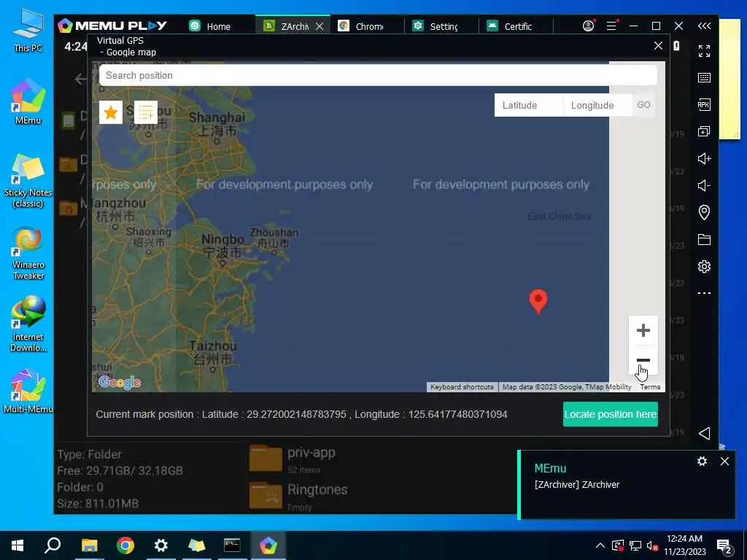Collapse the MEmu sidebar with triple chevron
Viewport: 747px width, 560px height.
coord(704,26)
